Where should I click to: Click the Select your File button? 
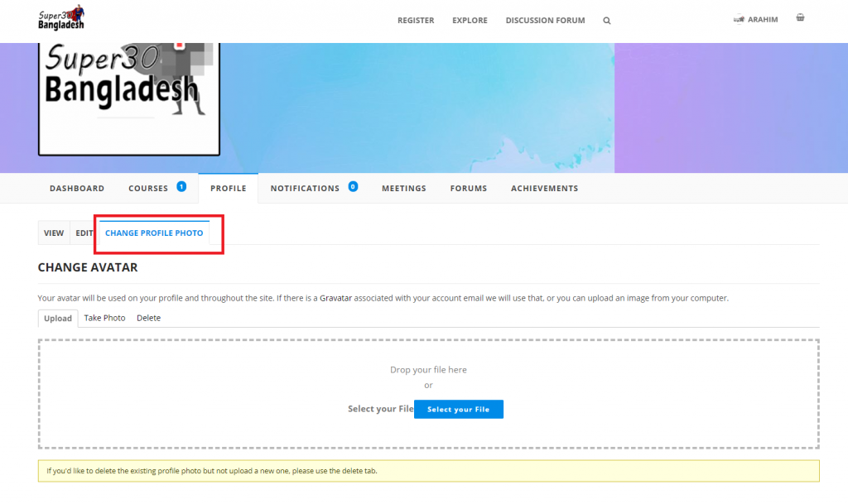tap(459, 410)
